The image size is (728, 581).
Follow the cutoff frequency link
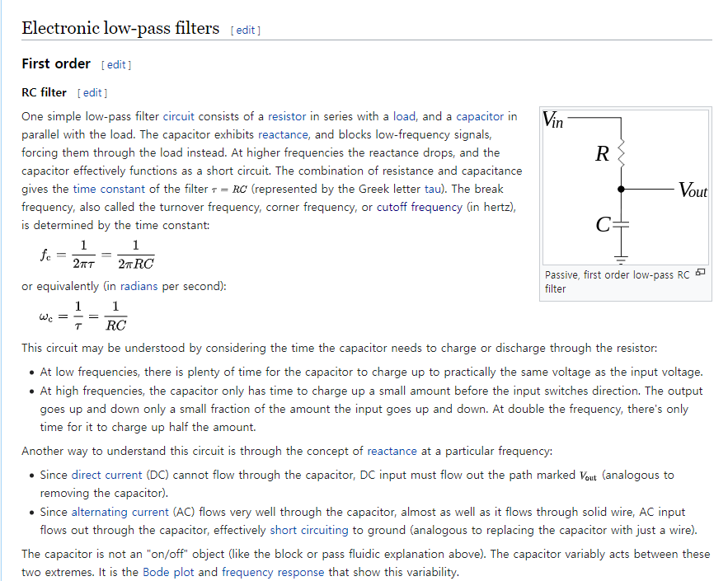coord(420,207)
